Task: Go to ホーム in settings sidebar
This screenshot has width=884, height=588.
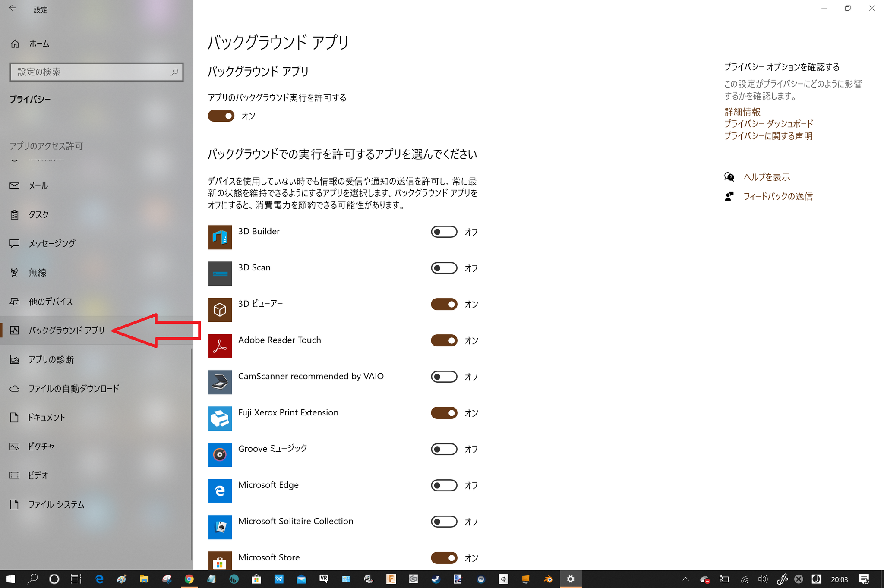Action: coord(39,44)
